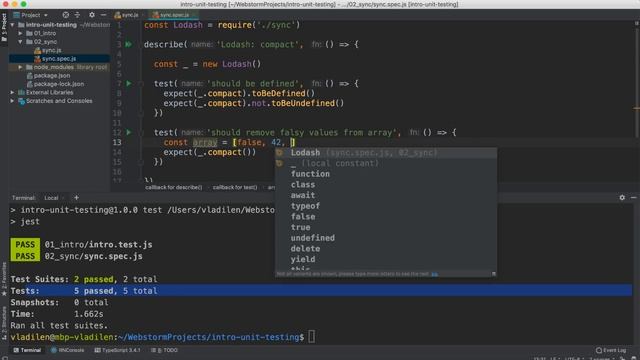Image resolution: width=640 pixels, height=360 pixels.
Task: Choose Lodash from autocomplete list
Action: click(386, 153)
